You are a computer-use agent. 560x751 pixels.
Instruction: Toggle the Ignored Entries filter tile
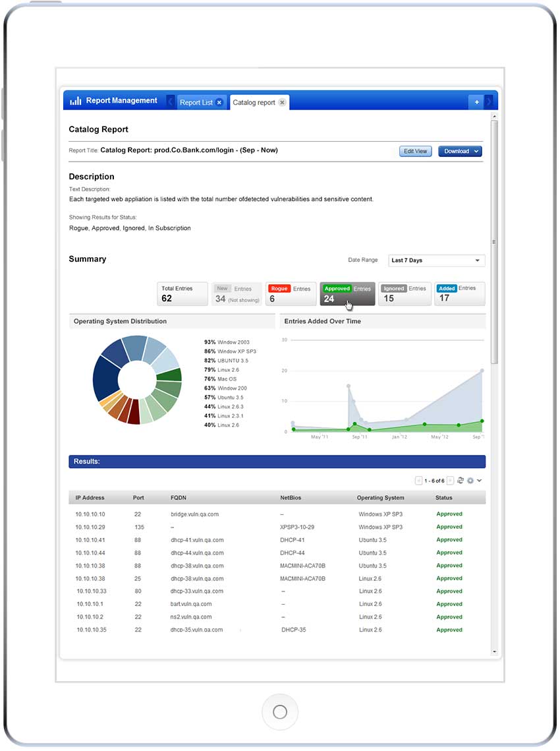tap(404, 293)
